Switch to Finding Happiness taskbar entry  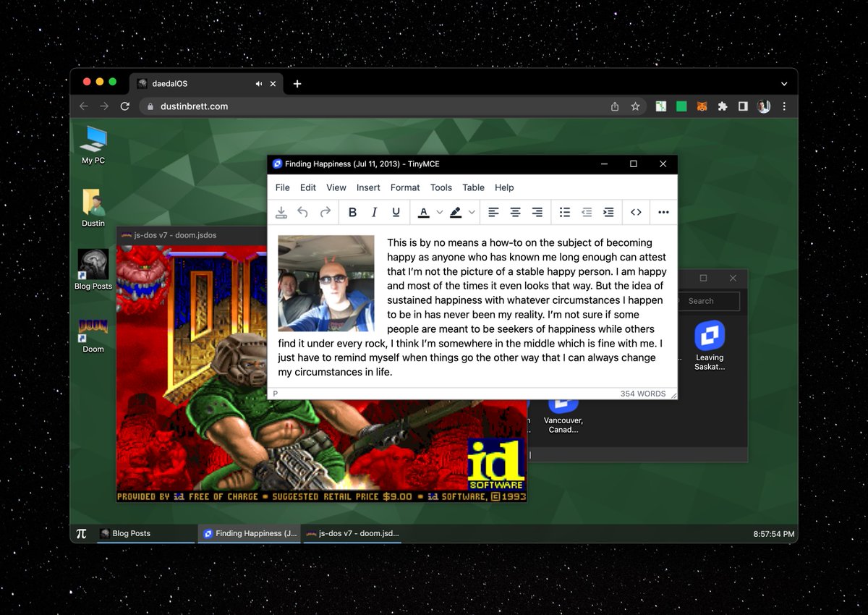pyautogui.click(x=250, y=534)
